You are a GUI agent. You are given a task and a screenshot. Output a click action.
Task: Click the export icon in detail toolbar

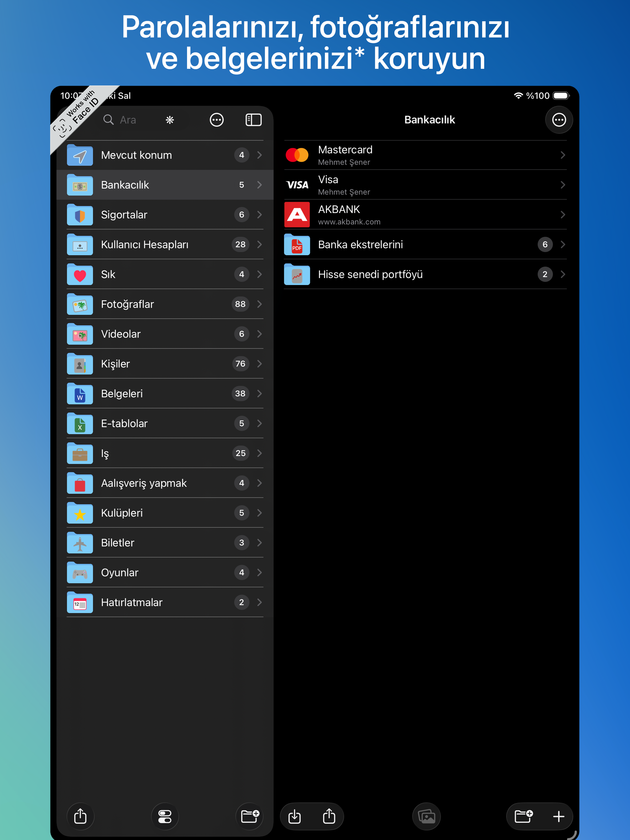(x=329, y=816)
